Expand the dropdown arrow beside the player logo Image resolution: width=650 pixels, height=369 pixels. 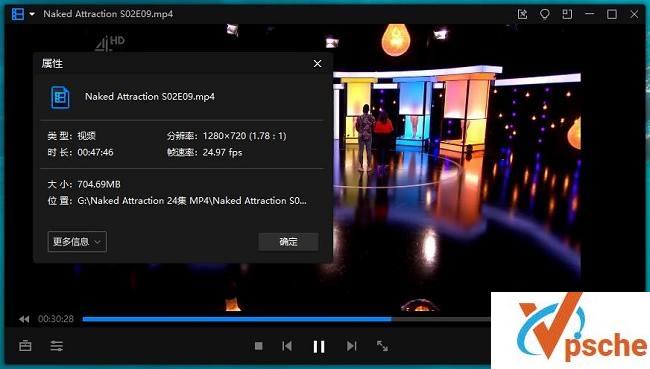[32, 14]
